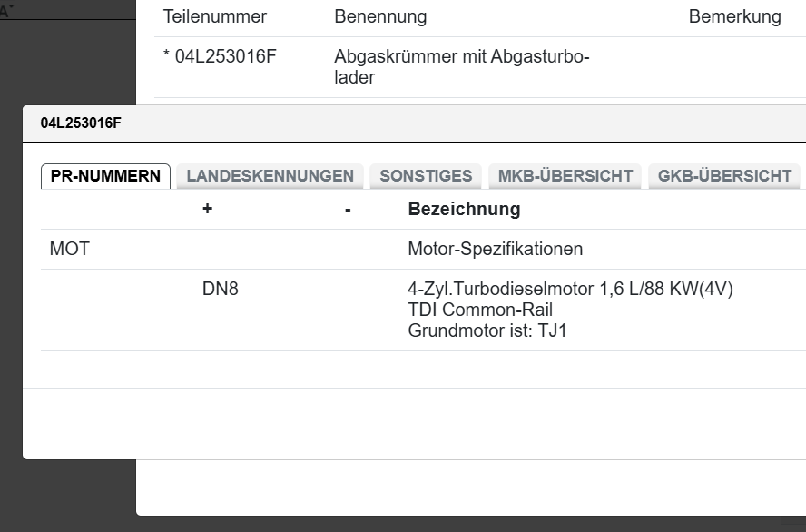Go to the GKB-ÜBERSICHT tab
806x532 pixels.
pos(724,176)
